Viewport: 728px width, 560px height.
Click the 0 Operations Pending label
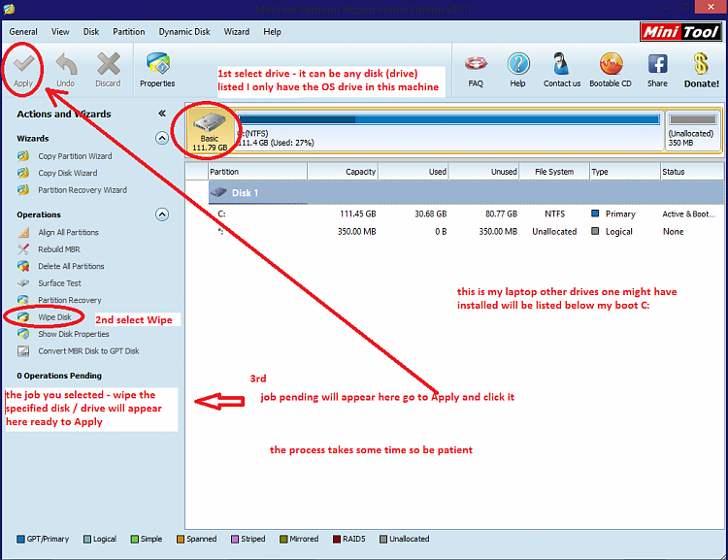click(59, 376)
